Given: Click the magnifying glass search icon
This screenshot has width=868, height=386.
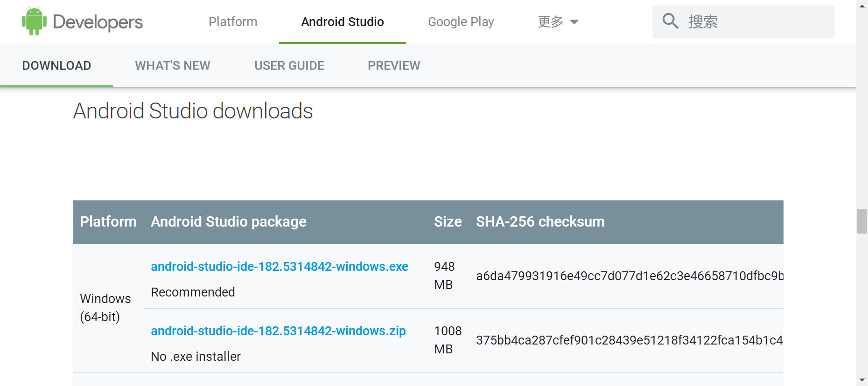Looking at the screenshot, I should [670, 21].
